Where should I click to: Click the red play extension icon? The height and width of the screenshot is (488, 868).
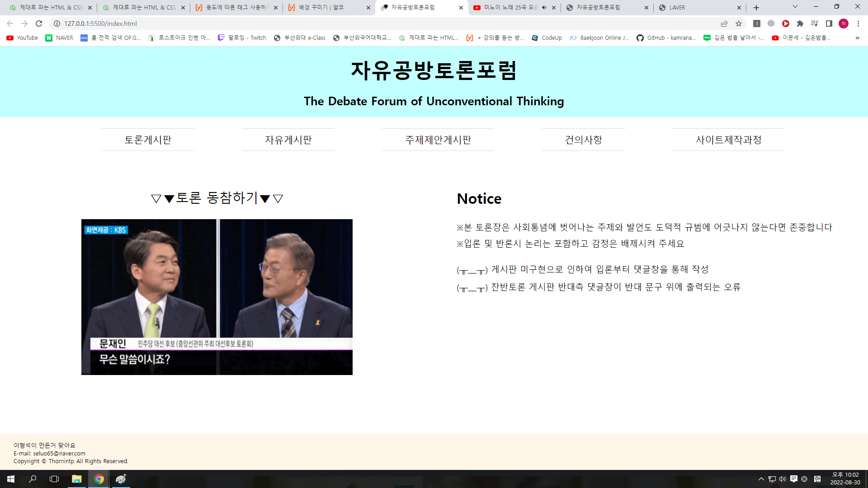click(x=786, y=23)
